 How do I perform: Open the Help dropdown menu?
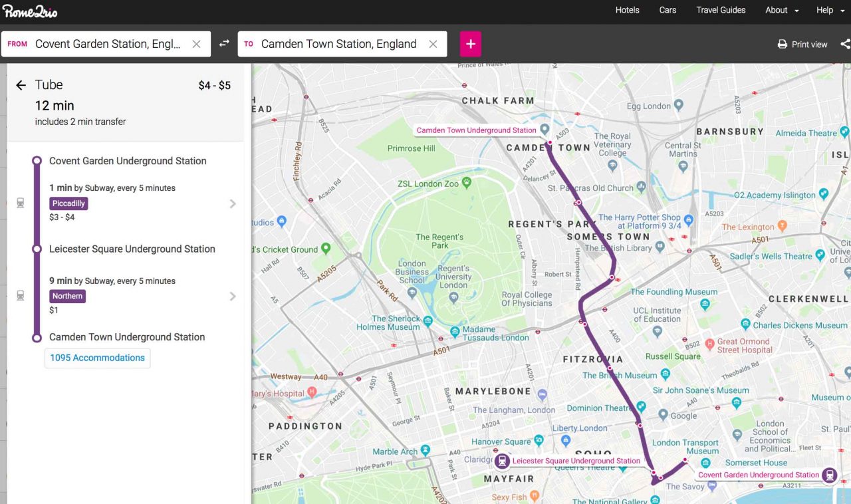coord(829,10)
